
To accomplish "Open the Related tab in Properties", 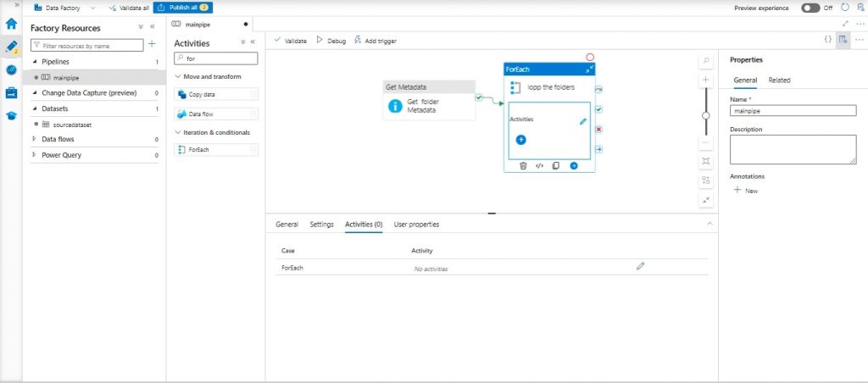I will tap(779, 80).
